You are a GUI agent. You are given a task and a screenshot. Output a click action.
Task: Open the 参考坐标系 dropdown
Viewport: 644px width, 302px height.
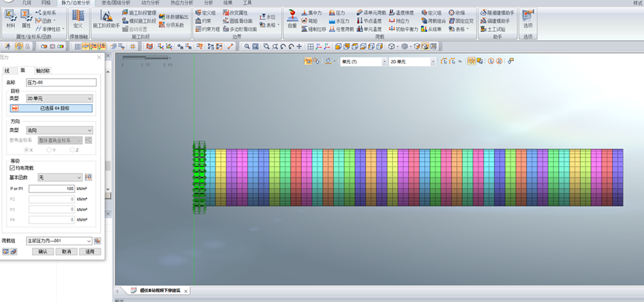pos(60,140)
